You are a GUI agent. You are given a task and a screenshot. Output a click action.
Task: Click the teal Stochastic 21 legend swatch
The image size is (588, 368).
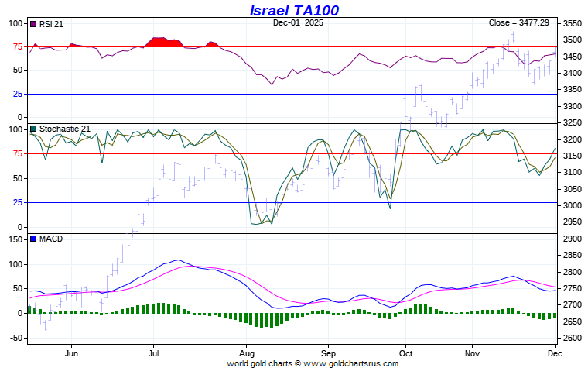point(33,129)
